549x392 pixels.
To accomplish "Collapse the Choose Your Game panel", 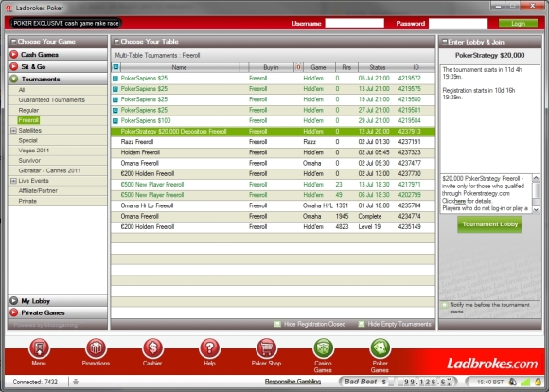I will click(13, 42).
